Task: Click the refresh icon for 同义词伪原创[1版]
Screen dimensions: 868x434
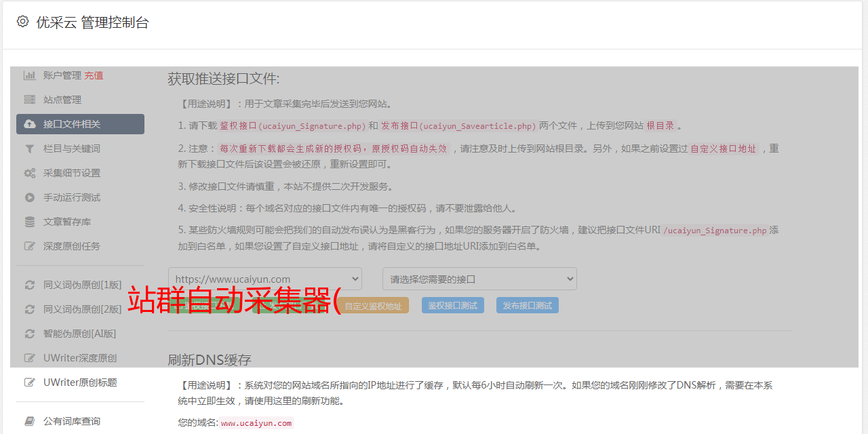Action: coord(30,285)
